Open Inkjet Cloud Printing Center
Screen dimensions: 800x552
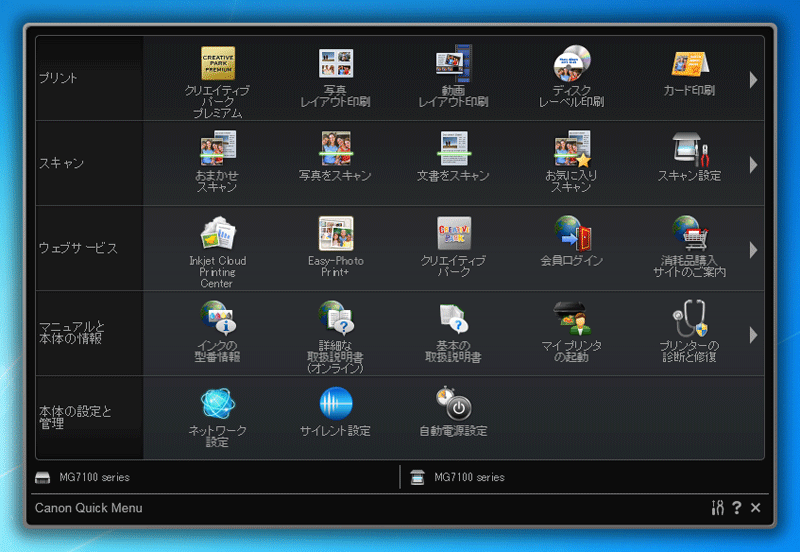tap(218, 234)
